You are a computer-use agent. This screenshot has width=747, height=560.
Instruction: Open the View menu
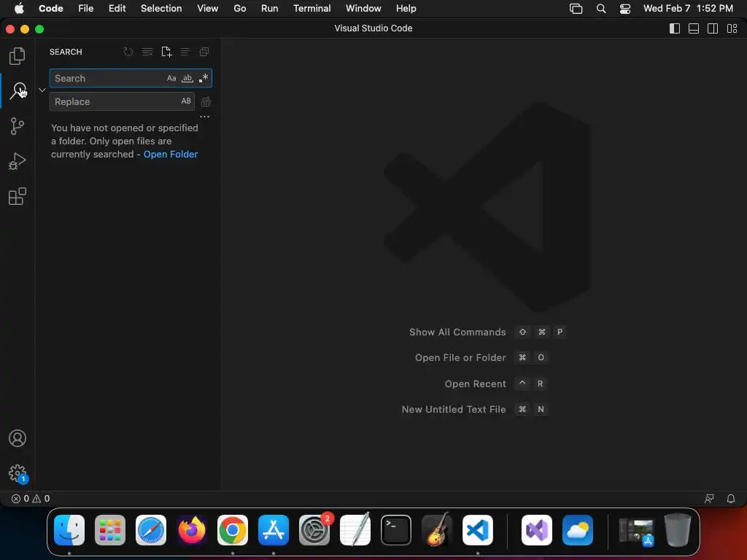(x=208, y=9)
